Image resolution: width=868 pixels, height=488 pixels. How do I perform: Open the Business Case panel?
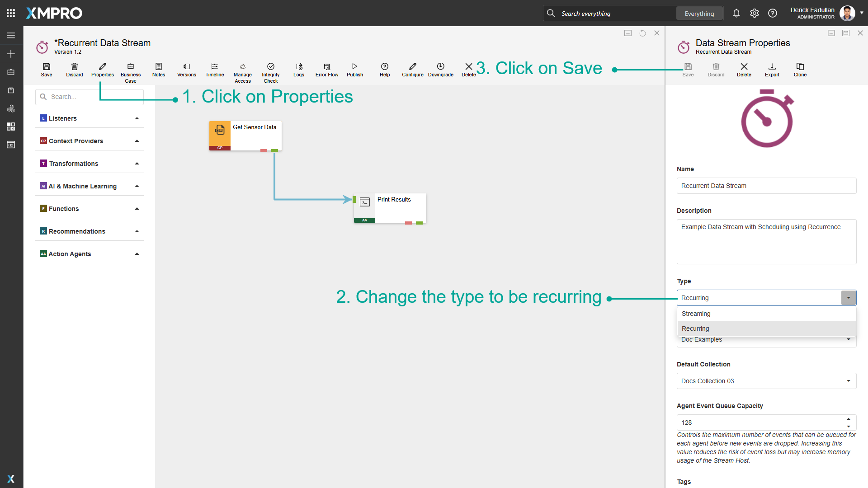click(x=130, y=70)
